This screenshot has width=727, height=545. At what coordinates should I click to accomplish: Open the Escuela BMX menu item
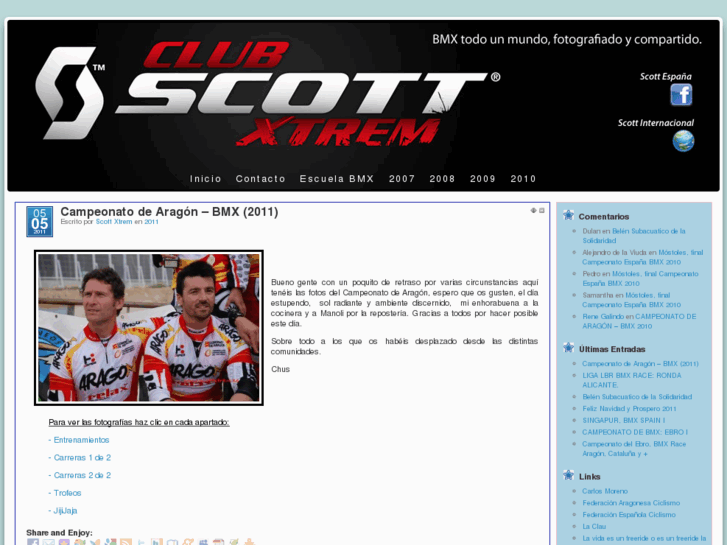337,179
